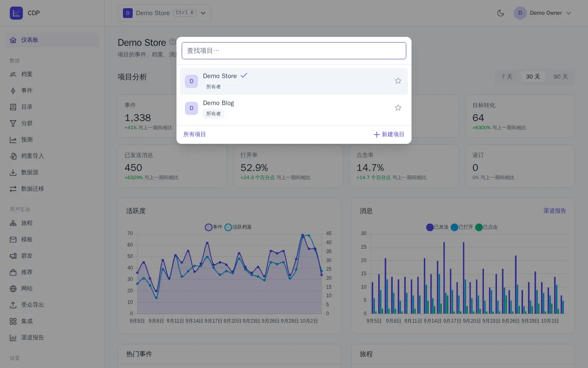
Task: Open 所有项目 link
Action: coord(195,135)
